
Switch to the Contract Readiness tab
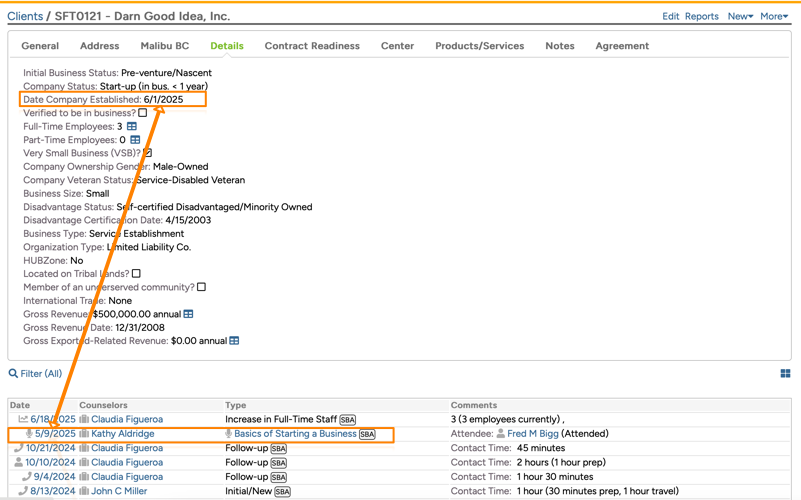[312, 46]
